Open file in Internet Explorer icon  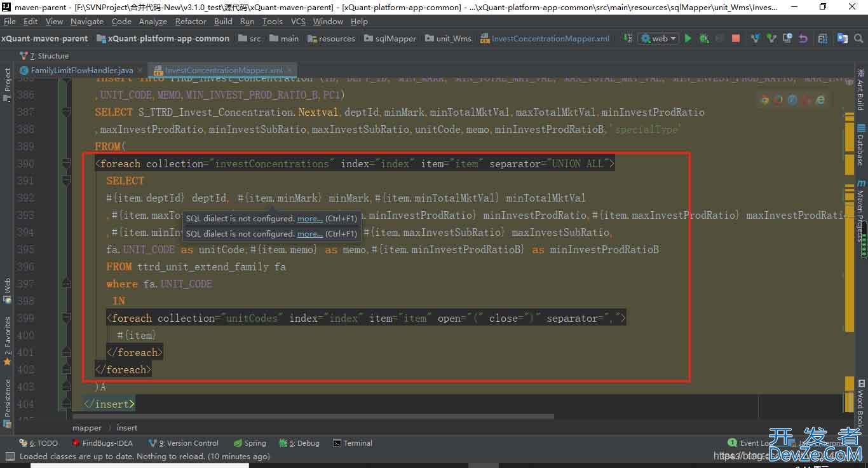coord(820,100)
